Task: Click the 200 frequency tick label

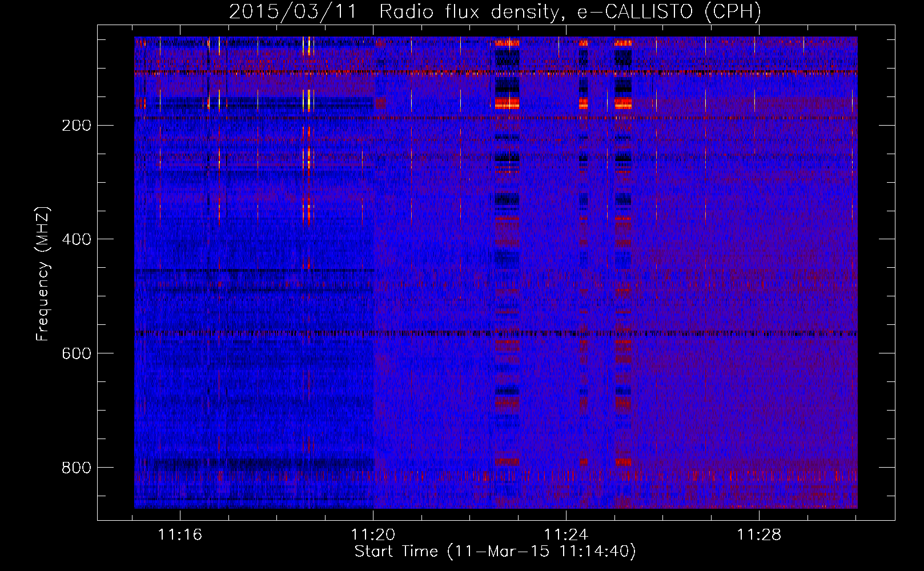Action: [x=77, y=126]
